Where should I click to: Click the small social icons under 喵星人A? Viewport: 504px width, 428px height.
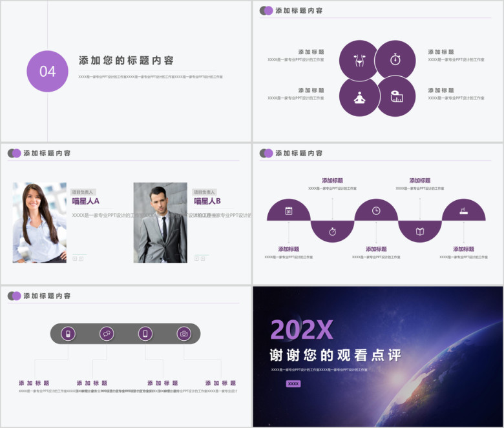(78, 258)
